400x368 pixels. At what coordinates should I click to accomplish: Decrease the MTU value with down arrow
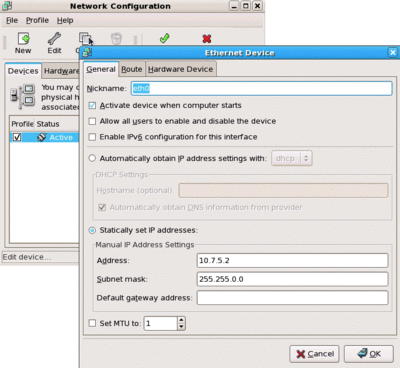[181, 327]
